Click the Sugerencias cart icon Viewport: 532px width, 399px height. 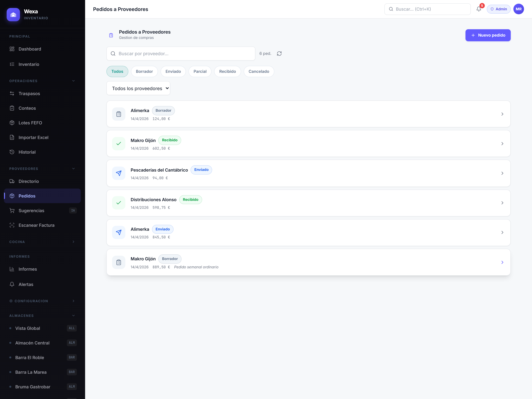coord(12,210)
